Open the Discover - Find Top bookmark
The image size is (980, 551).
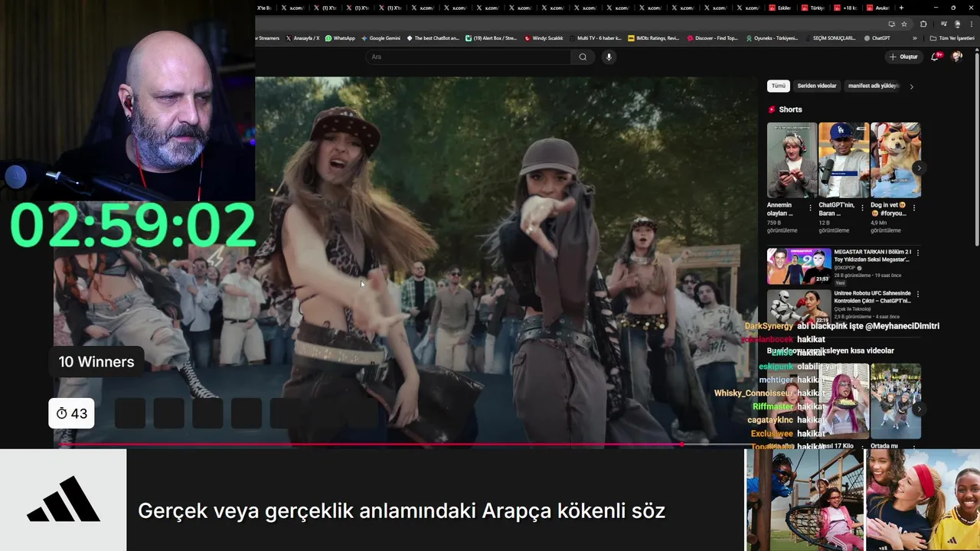712,37
